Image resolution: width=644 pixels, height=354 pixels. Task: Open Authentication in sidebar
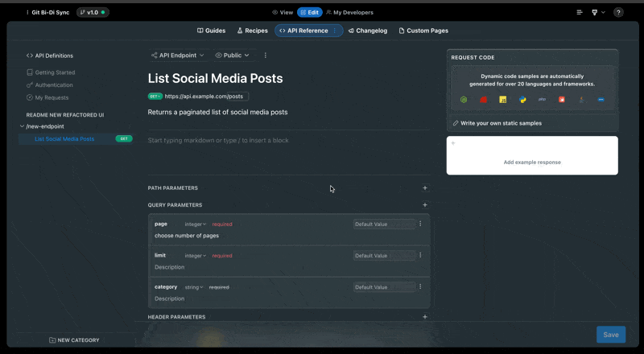[x=50, y=85]
